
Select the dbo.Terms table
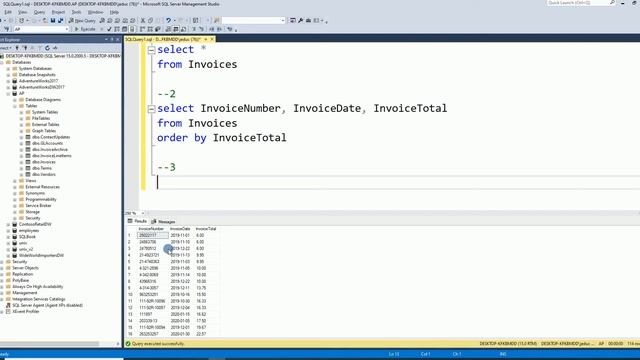[42, 168]
